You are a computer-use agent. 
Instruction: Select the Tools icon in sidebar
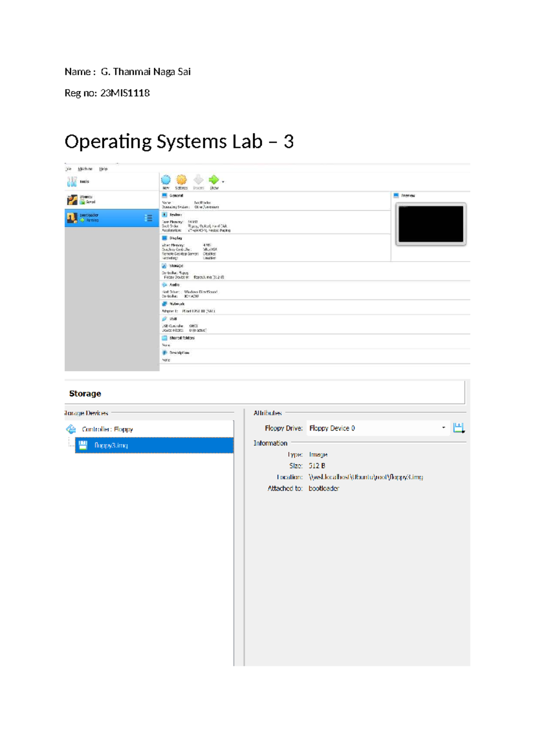[72, 181]
